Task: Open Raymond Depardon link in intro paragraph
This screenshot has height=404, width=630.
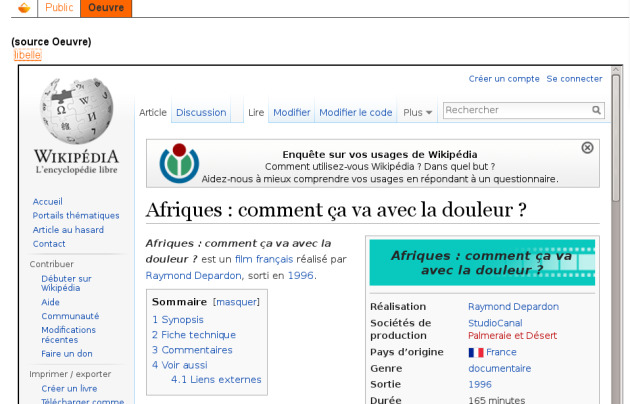Action: (x=193, y=275)
